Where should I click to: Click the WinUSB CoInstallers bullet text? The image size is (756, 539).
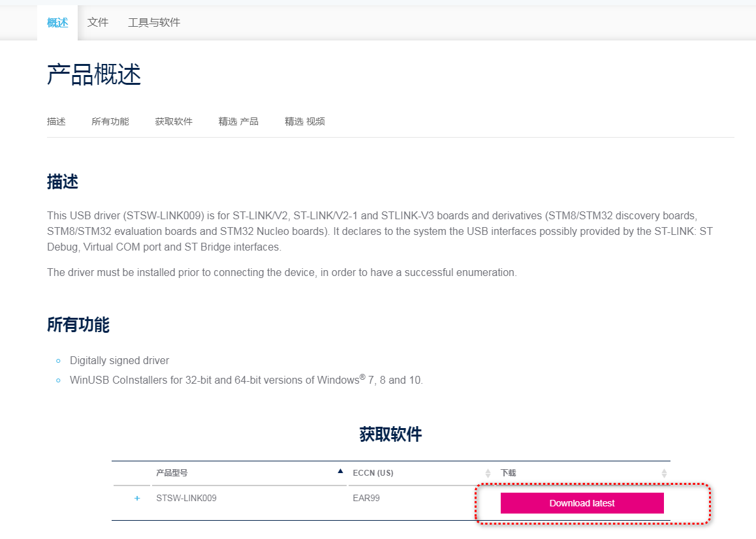click(246, 380)
